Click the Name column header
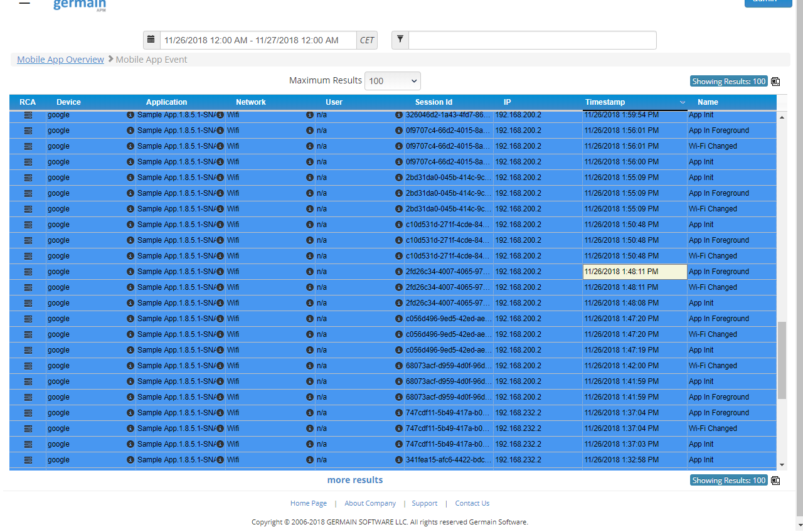 pos(708,102)
